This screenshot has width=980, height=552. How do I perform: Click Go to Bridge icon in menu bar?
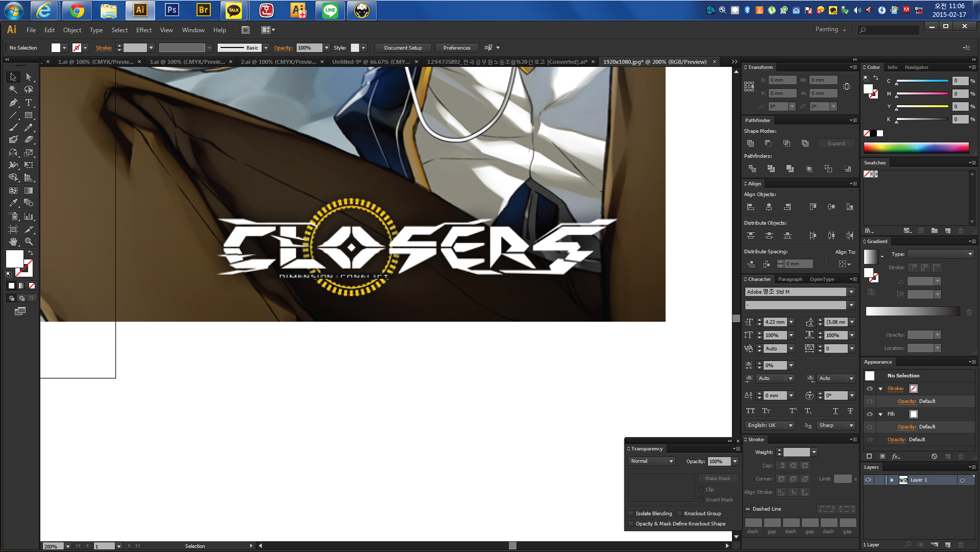pyautogui.click(x=246, y=30)
